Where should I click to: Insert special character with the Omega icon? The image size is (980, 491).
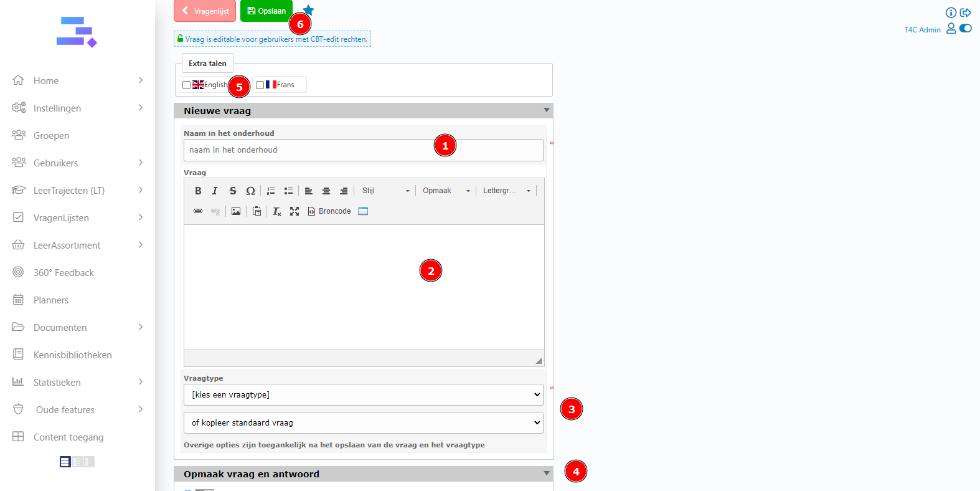point(250,191)
